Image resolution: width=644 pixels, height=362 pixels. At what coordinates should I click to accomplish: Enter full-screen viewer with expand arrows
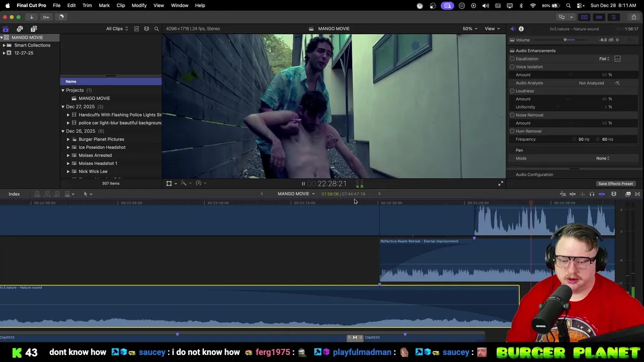tap(501, 184)
